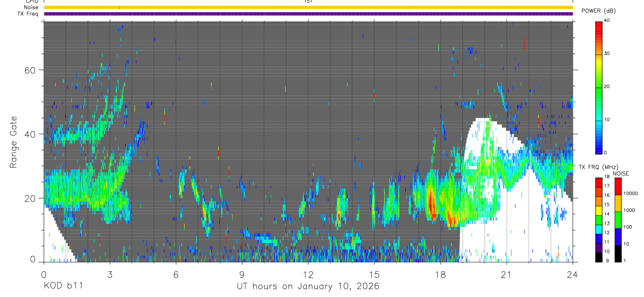Select the 'TX Freq' label at the top left
The width and height of the screenshot is (644, 297).
pyautogui.click(x=29, y=14)
